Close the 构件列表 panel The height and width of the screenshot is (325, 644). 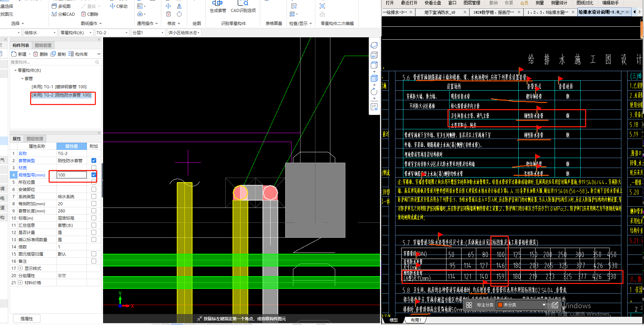click(x=99, y=39)
